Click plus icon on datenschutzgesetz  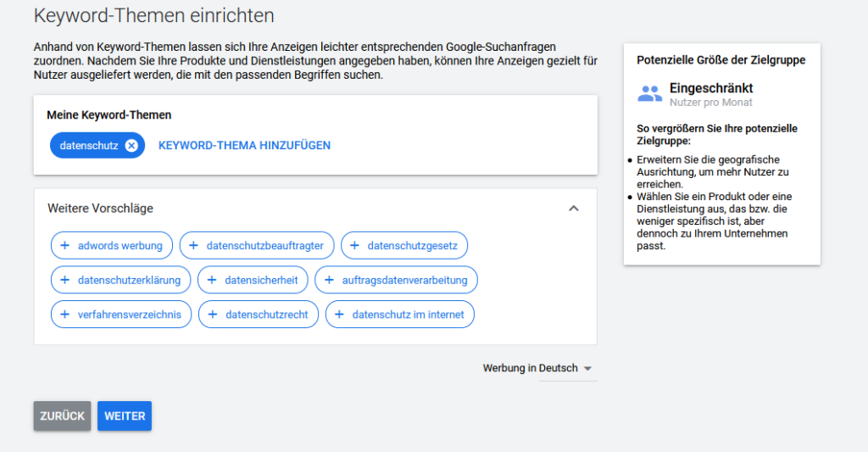pos(355,246)
